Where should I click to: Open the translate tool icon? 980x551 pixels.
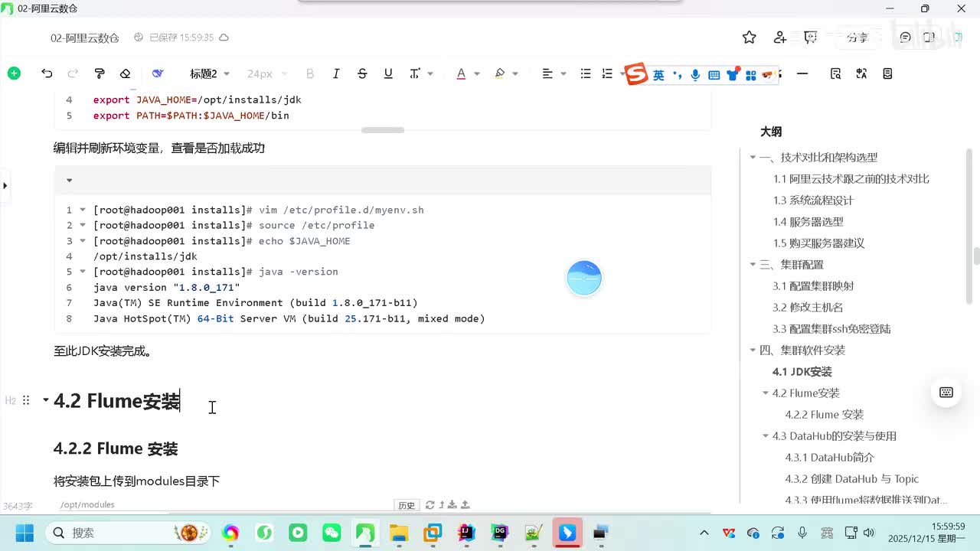(x=861, y=73)
